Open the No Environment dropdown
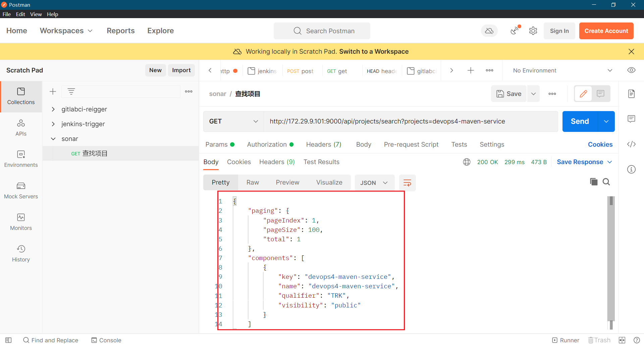The image size is (644, 344). [562, 70]
